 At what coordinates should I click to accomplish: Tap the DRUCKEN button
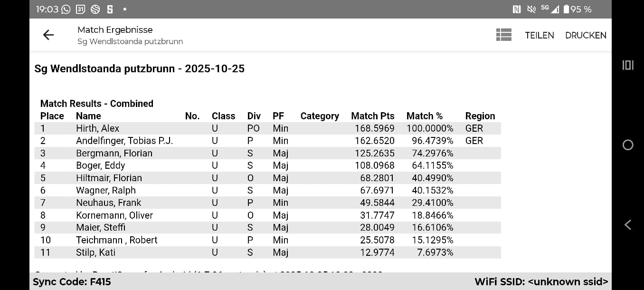[x=586, y=35]
